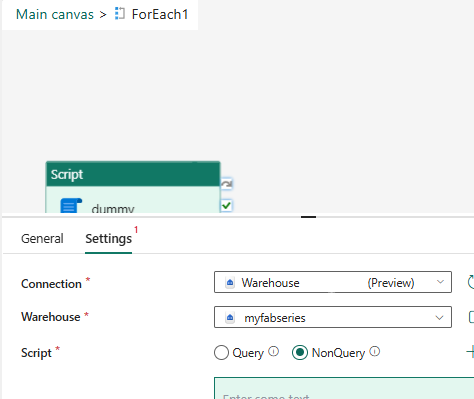
Task: Click the Script field label
Action: (x=36, y=353)
